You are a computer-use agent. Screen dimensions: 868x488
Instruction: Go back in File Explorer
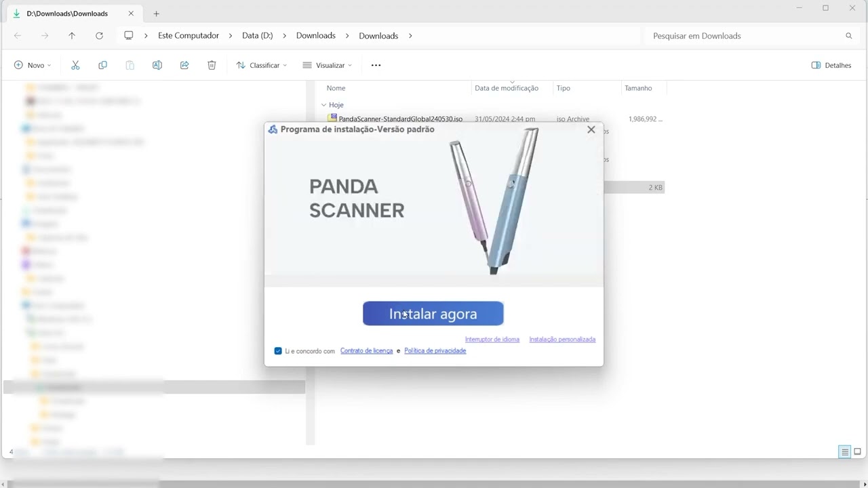[18, 36]
